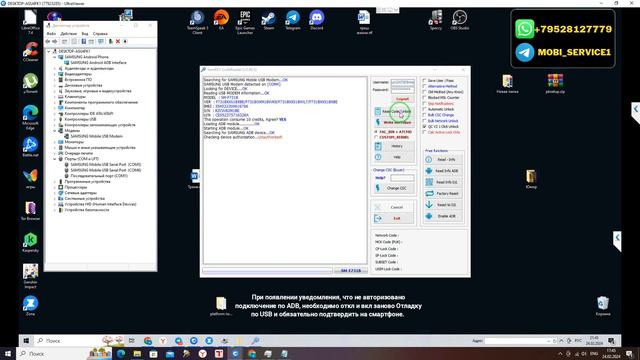Image resolution: width=640 pixels, height=360 pixels.
Task: Open the Discord desktop shortcut
Action: tap(317, 20)
